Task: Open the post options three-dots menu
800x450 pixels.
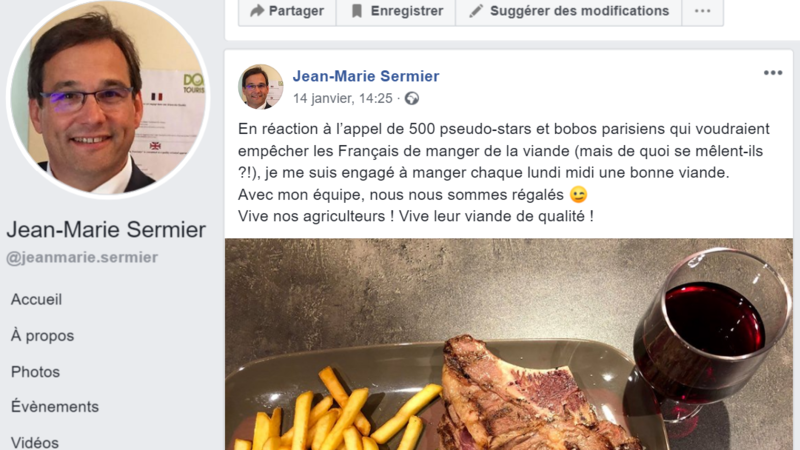Action: tap(773, 73)
